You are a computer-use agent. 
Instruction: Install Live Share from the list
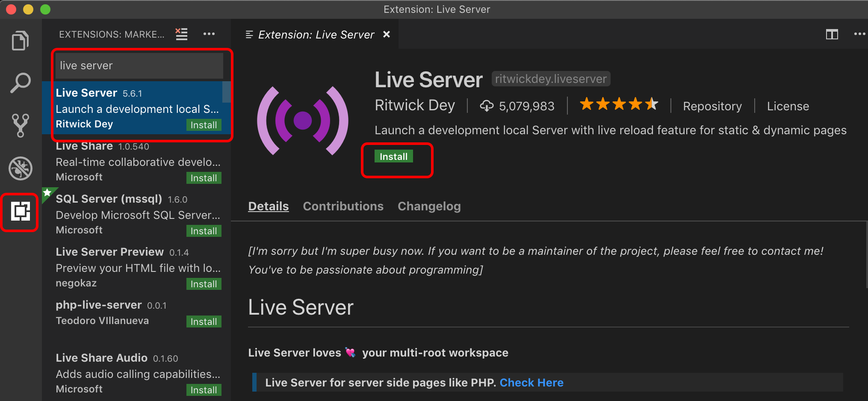(204, 178)
